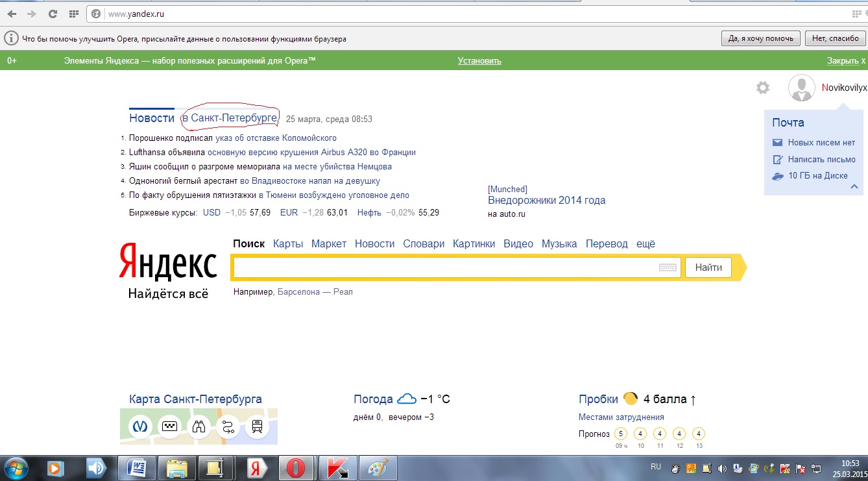Open the Внедорожники 2014 года ad
868x481 pixels.
tap(547, 201)
